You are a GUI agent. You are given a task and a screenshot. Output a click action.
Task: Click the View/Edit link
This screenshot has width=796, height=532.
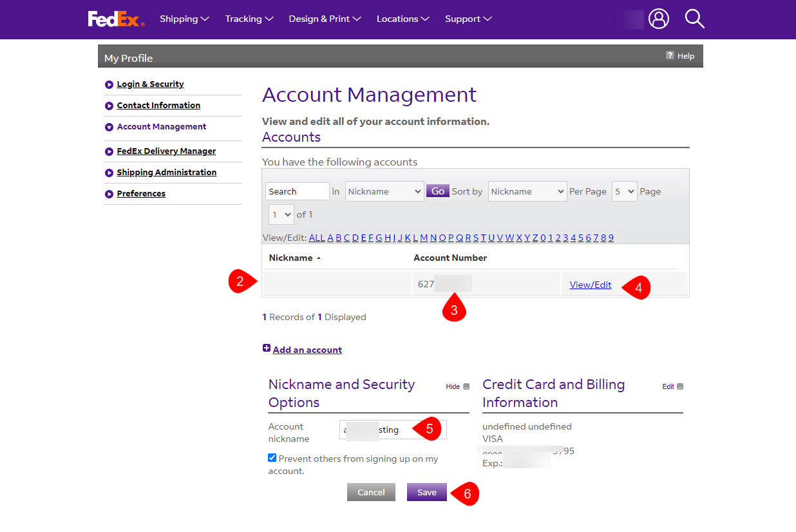pyautogui.click(x=591, y=285)
